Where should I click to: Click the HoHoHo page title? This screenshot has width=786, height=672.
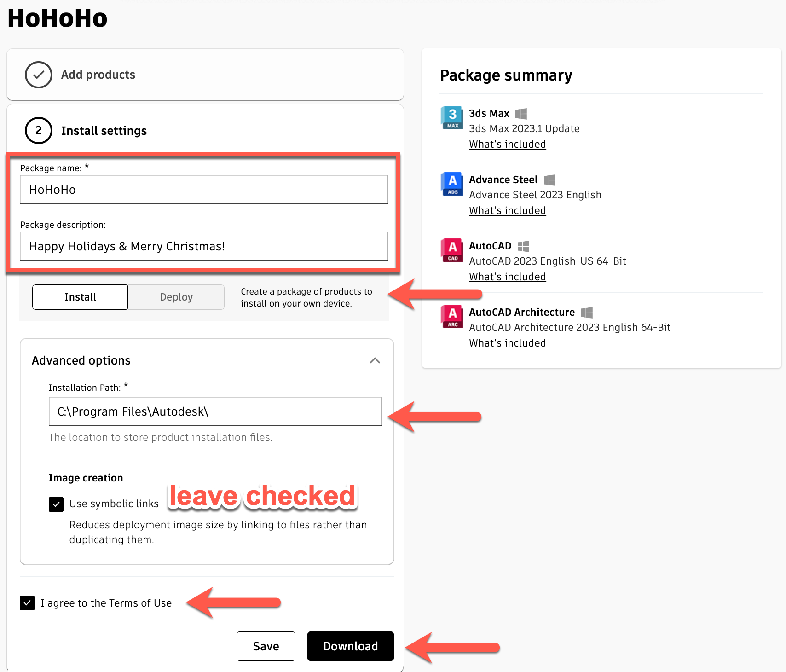(58, 18)
